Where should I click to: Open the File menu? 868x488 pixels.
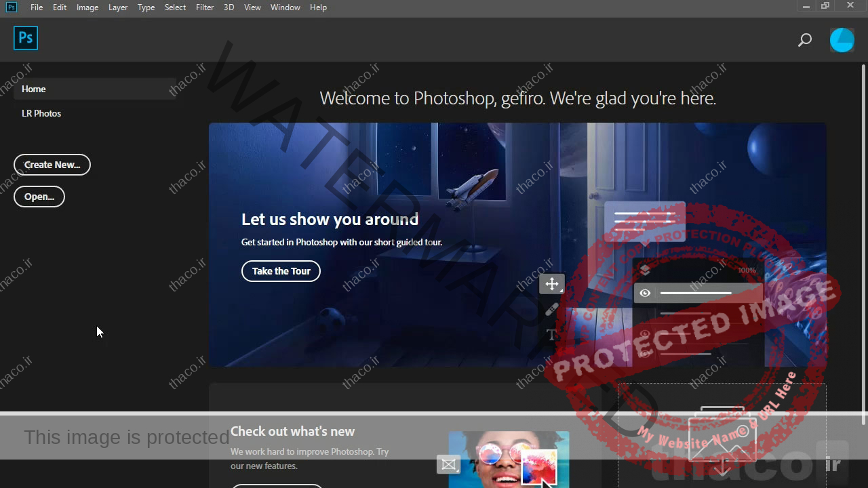point(37,7)
